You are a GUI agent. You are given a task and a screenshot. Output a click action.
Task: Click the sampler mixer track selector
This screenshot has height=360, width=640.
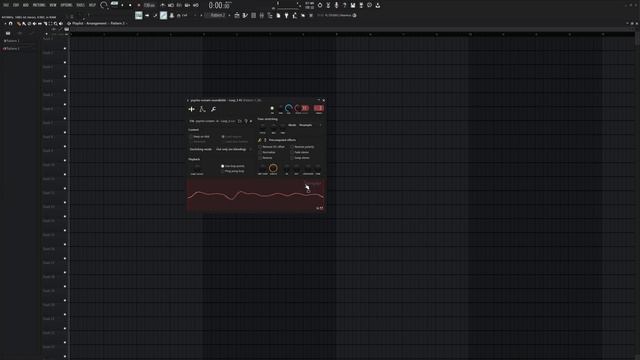[x=319, y=108]
